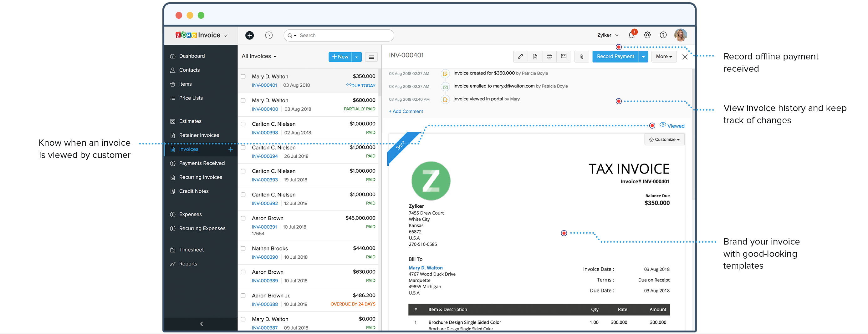Image resolution: width=868 pixels, height=334 pixels.
Task: Open Recurring Invoices in the sidebar
Action: click(x=201, y=177)
